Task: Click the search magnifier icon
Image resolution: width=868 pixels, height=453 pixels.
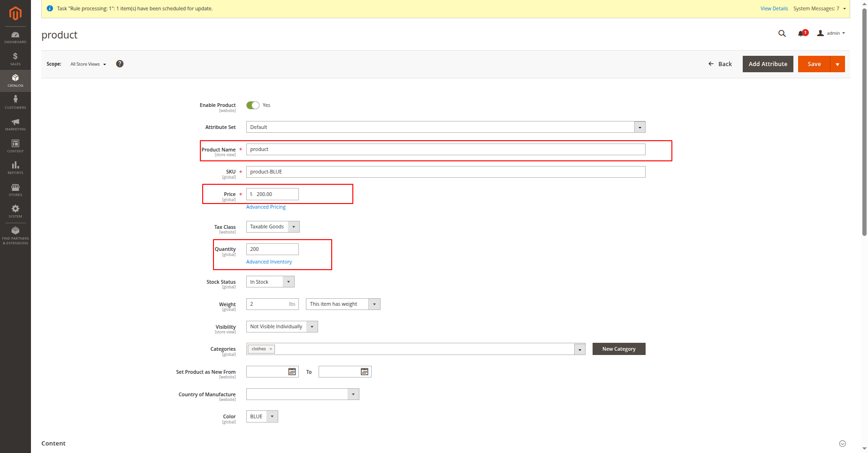Action: pos(782,33)
